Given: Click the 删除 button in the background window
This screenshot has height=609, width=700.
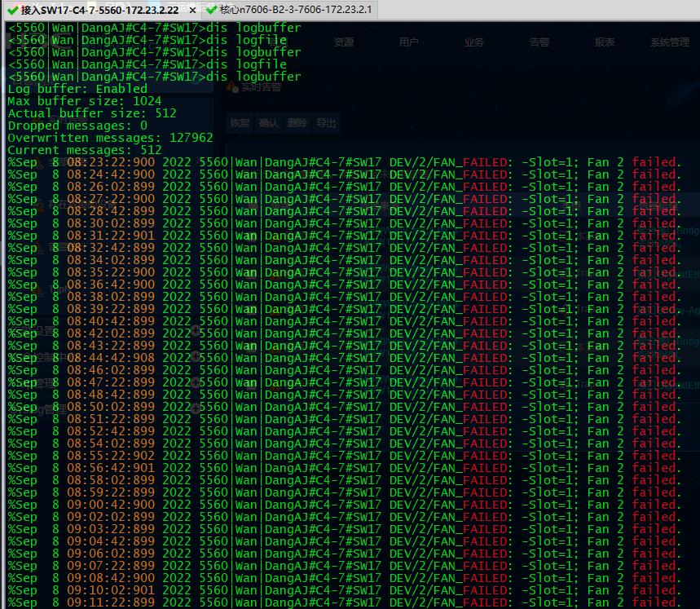Looking at the screenshot, I should pos(297,123).
